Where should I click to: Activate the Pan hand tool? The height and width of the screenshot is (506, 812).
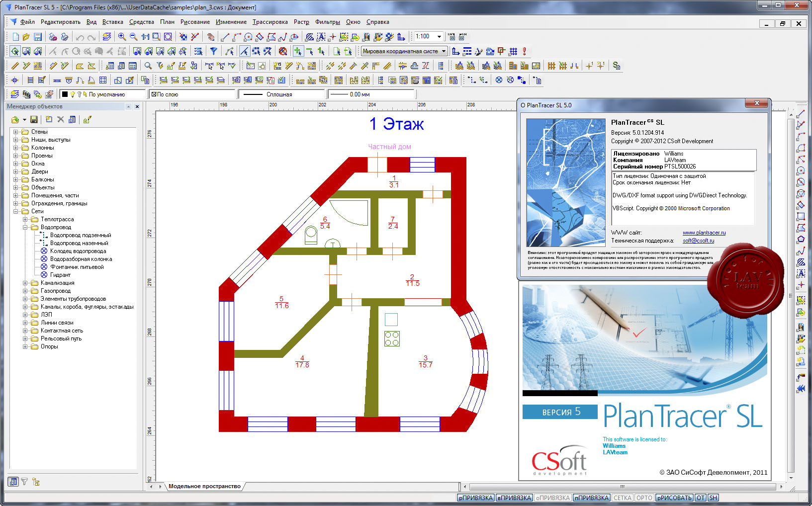211,37
